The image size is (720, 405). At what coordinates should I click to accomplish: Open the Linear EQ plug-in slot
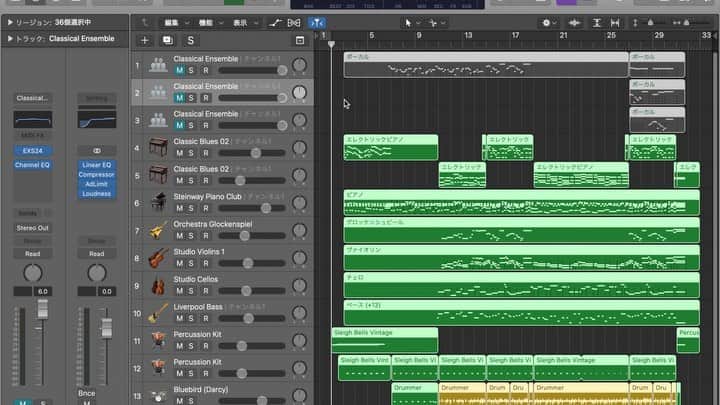pos(96,165)
